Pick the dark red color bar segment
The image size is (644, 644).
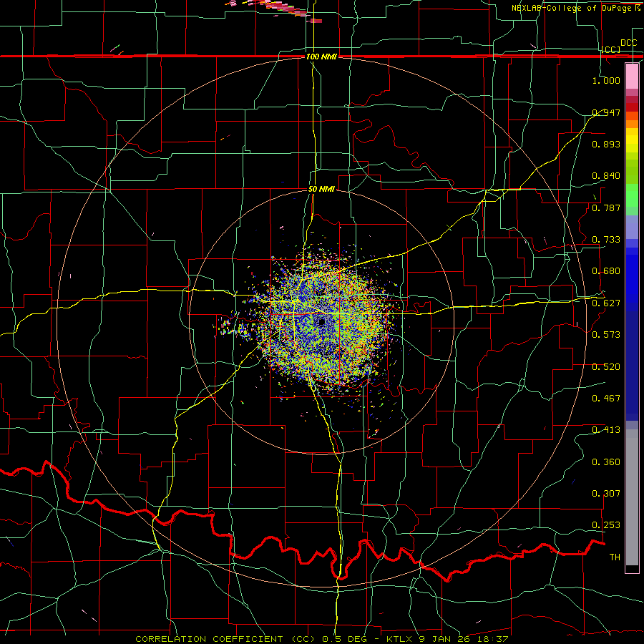pos(632,107)
